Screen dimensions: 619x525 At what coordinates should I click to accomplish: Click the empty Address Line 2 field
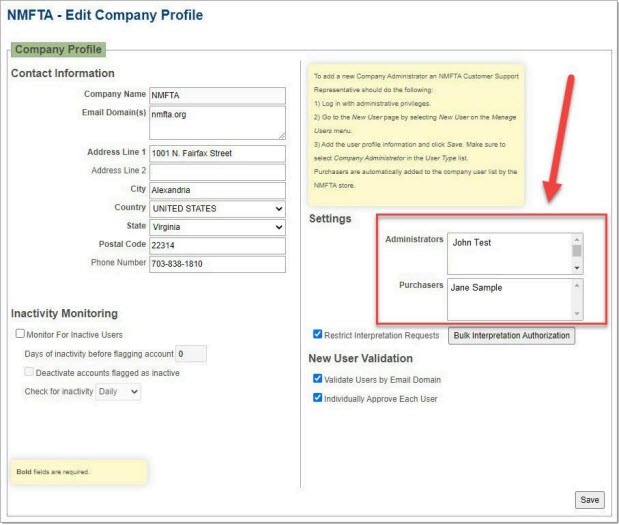coord(217,172)
